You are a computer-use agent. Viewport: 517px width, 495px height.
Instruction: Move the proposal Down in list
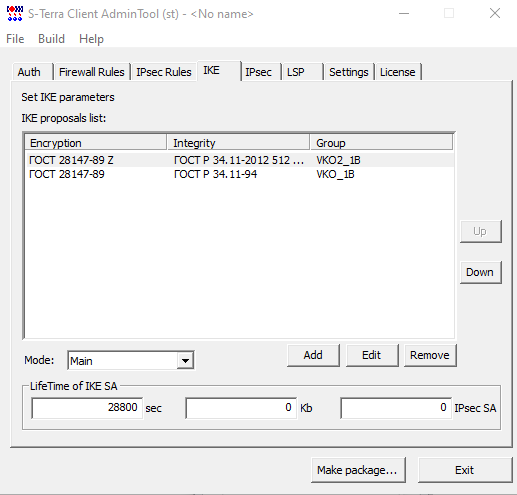(480, 272)
